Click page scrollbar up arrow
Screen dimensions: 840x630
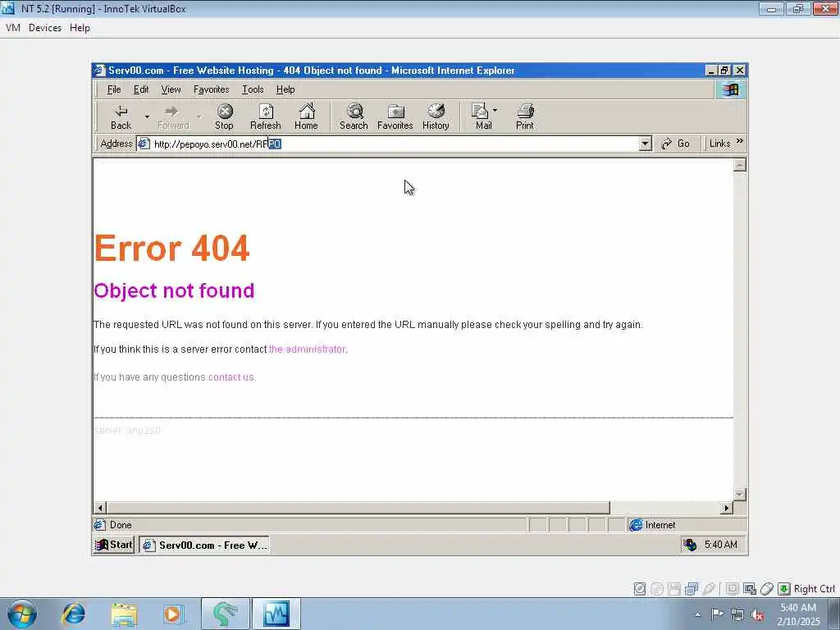click(x=740, y=165)
